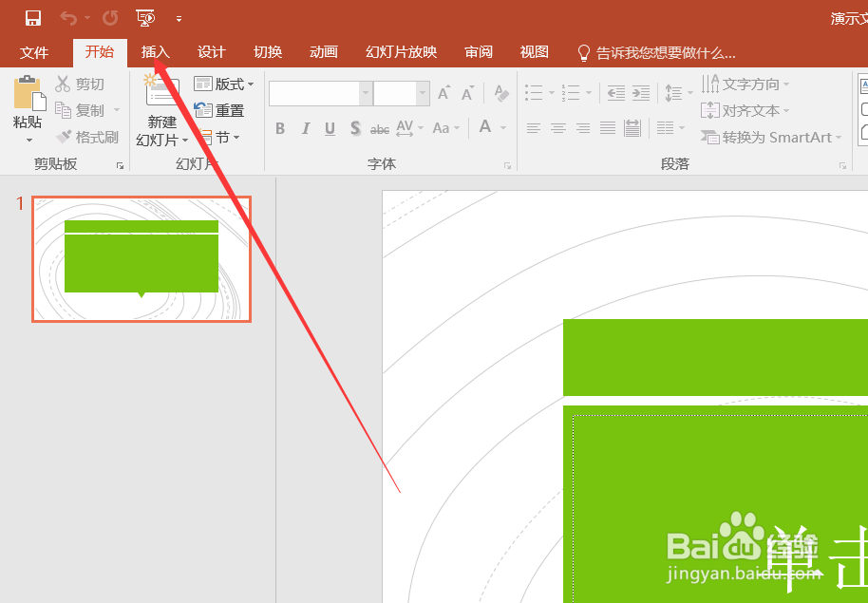Open the 文件 (File) tab

coord(34,52)
